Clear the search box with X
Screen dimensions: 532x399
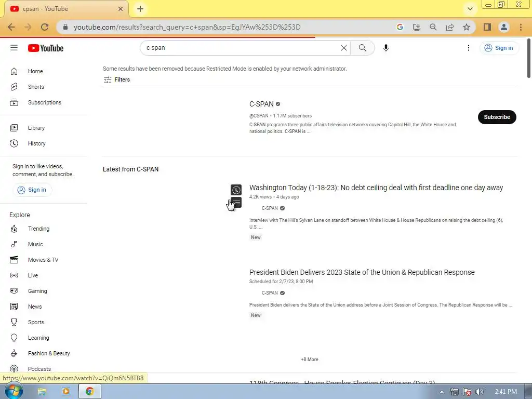click(x=344, y=48)
